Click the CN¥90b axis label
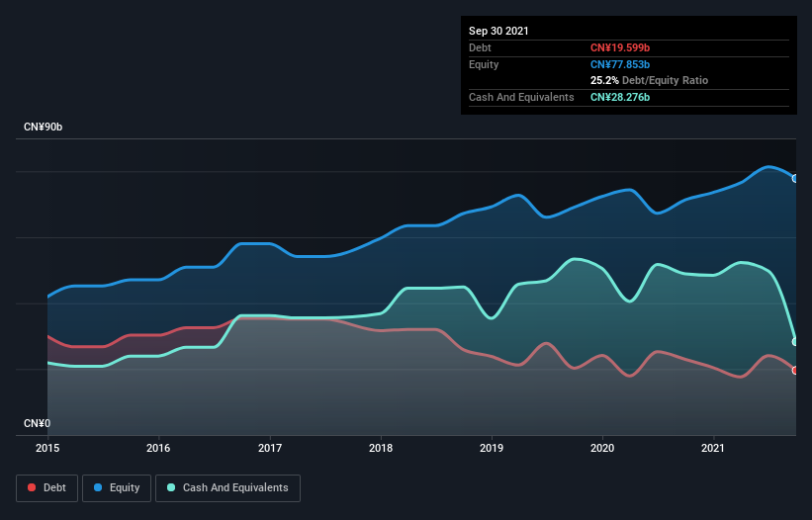This screenshot has width=812, height=520. 43,128
